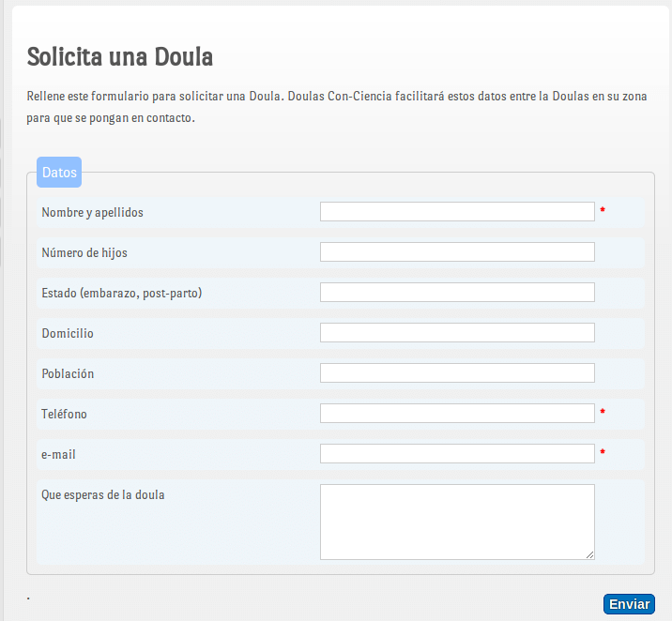672x621 pixels.
Task: Click the 'Población' label text
Action: [x=68, y=373]
